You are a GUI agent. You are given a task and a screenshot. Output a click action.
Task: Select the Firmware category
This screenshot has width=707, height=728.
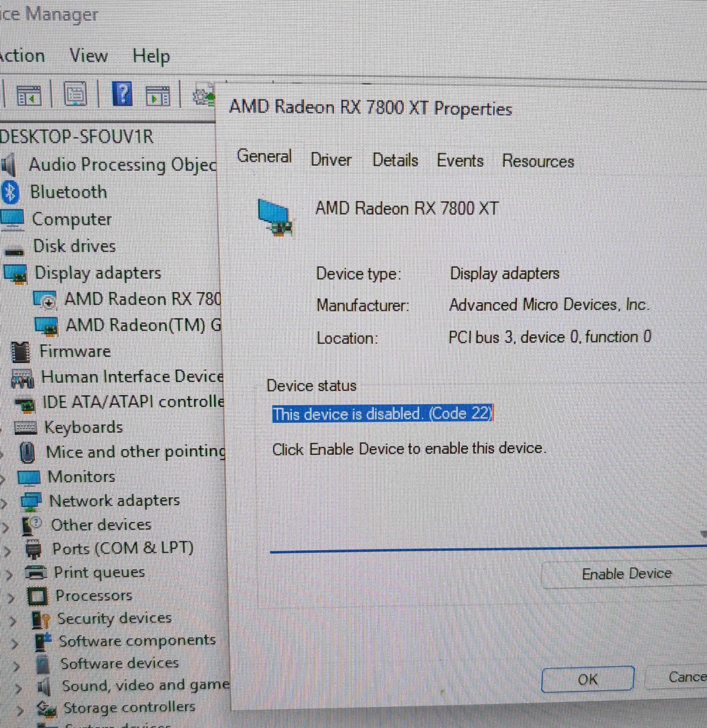75,351
